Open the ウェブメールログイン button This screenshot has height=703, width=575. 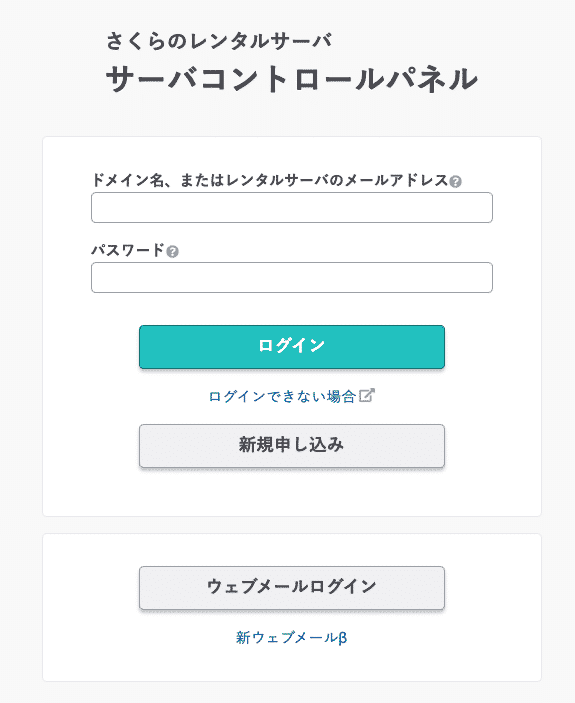click(x=292, y=588)
